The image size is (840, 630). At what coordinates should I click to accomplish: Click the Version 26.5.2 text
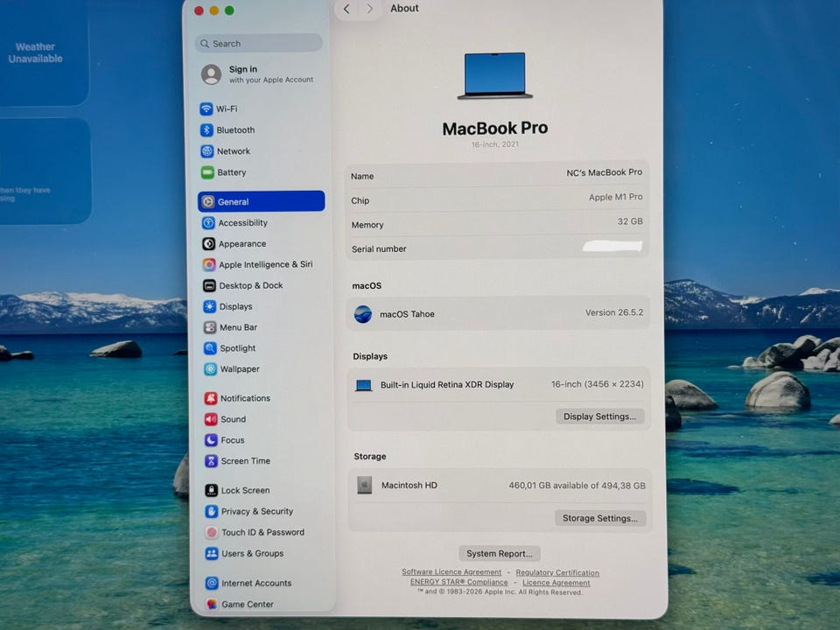(614, 312)
